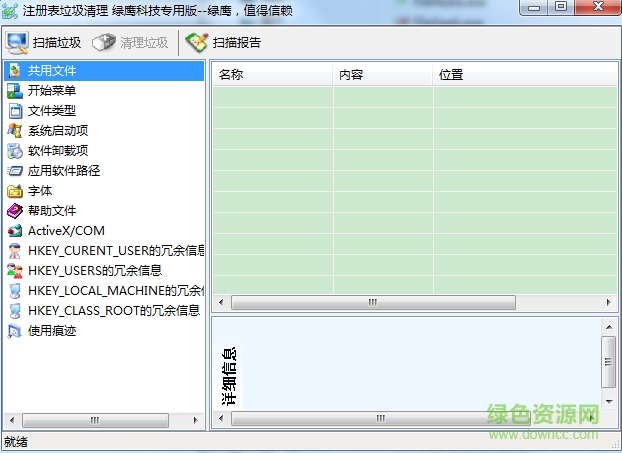Viewport: 622px width, 453px height.
Task: Click the 帮助文件 purple book icon
Action: click(15, 211)
